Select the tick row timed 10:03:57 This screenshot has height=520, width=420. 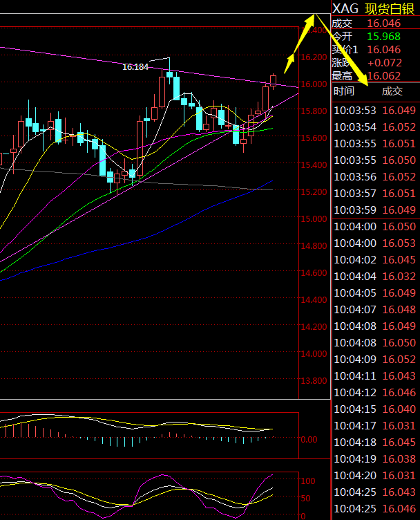(x=374, y=194)
